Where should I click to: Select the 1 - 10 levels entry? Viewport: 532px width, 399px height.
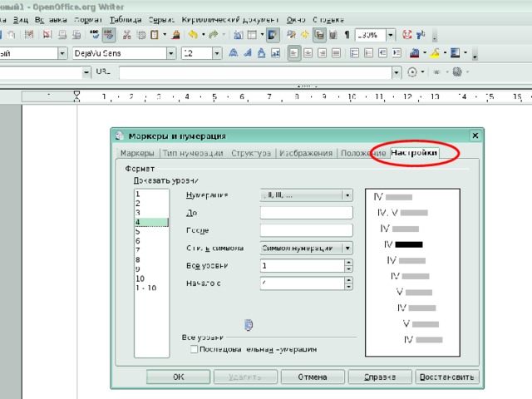pyautogui.click(x=151, y=288)
